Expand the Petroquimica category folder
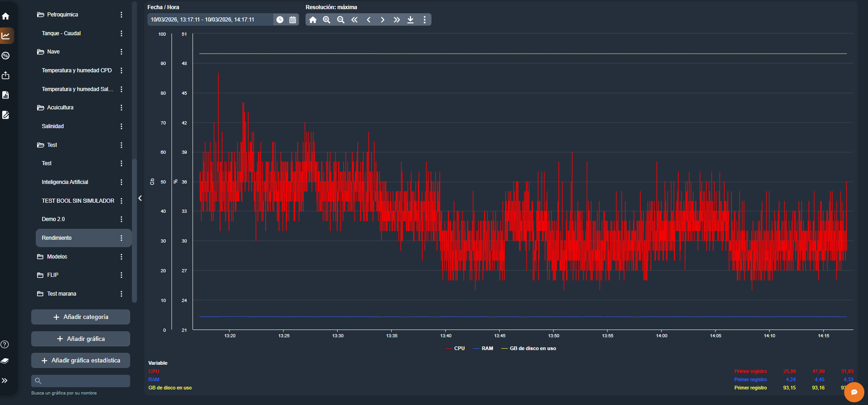This screenshot has height=405, width=868. tap(62, 15)
